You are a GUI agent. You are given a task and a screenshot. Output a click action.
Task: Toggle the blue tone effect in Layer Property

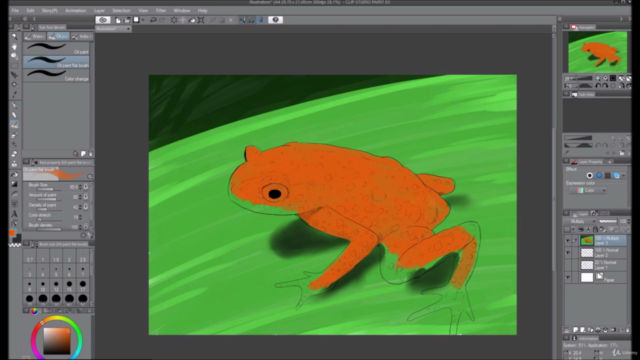pyautogui.click(x=599, y=176)
